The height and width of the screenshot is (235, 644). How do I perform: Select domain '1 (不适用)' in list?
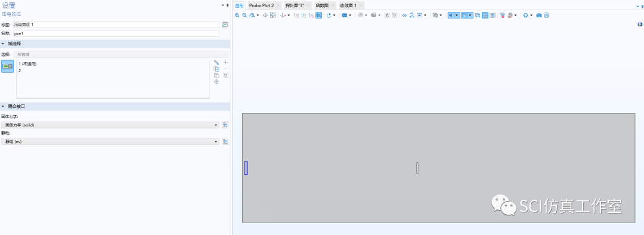pos(27,64)
